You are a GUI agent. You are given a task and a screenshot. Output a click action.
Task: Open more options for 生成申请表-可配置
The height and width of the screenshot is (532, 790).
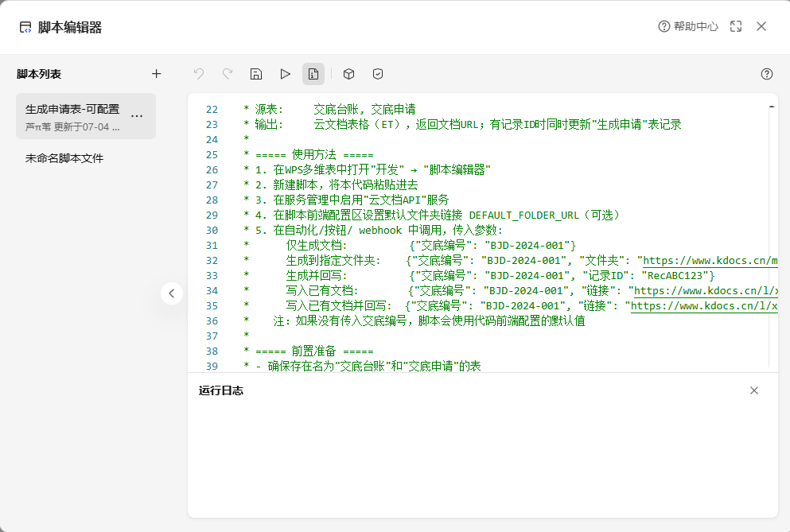tap(137, 116)
